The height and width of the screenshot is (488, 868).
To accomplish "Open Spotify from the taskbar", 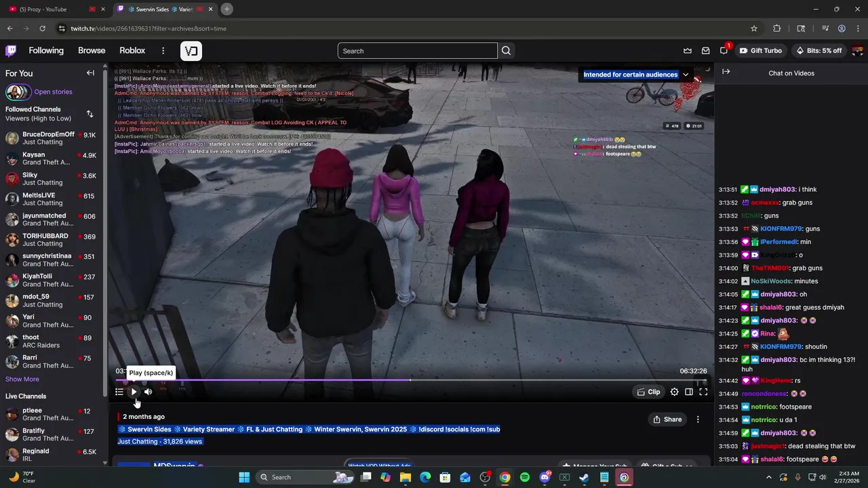I will tap(525, 477).
